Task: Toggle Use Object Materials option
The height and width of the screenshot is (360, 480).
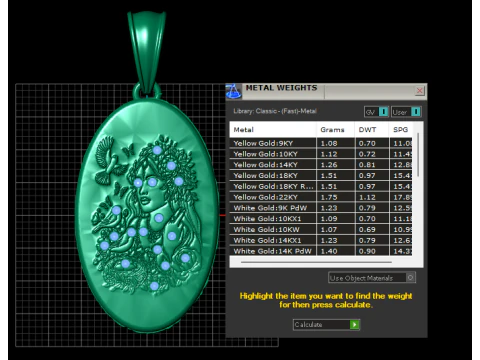Action: click(372, 278)
